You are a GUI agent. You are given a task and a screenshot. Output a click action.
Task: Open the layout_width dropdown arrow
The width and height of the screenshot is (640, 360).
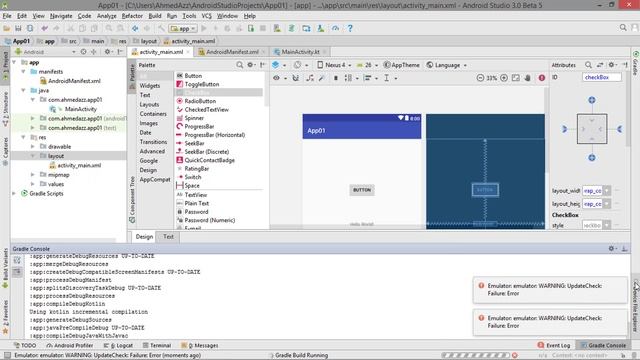point(607,191)
